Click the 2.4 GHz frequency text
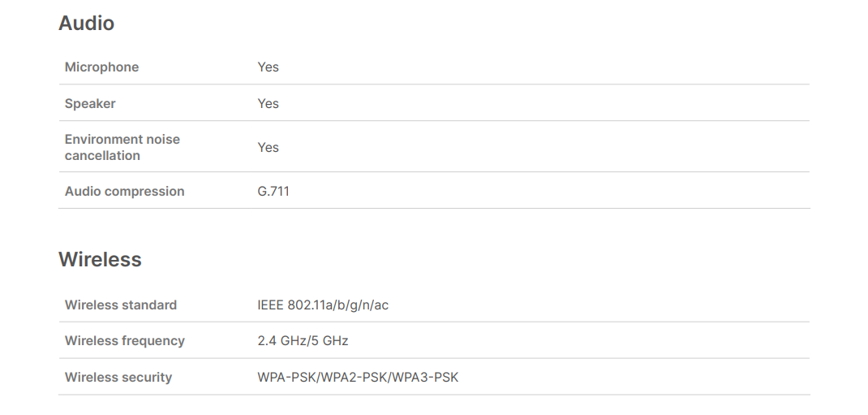Image resolution: width=868 pixels, height=415 pixels. [x=277, y=341]
